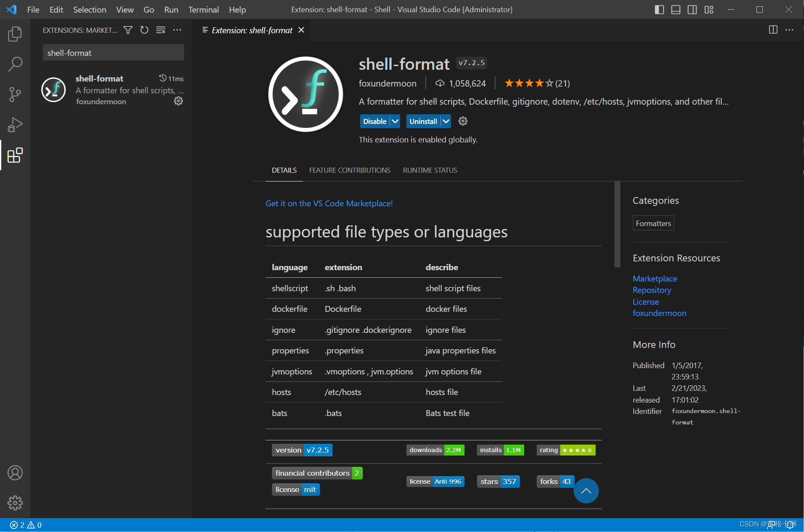This screenshot has height=532, width=804.
Task: Open the manage gear beside Uninstall button
Action: click(x=463, y=121)
